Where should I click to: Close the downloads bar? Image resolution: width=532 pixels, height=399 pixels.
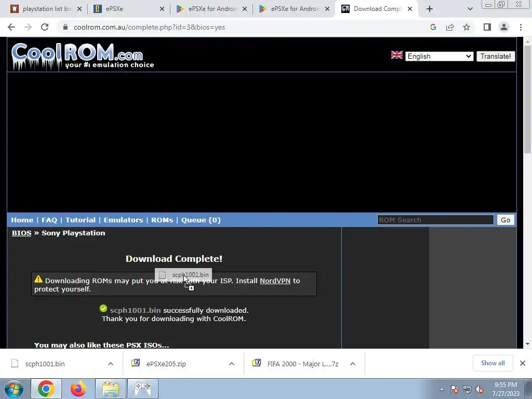click(x=523, y=363)
